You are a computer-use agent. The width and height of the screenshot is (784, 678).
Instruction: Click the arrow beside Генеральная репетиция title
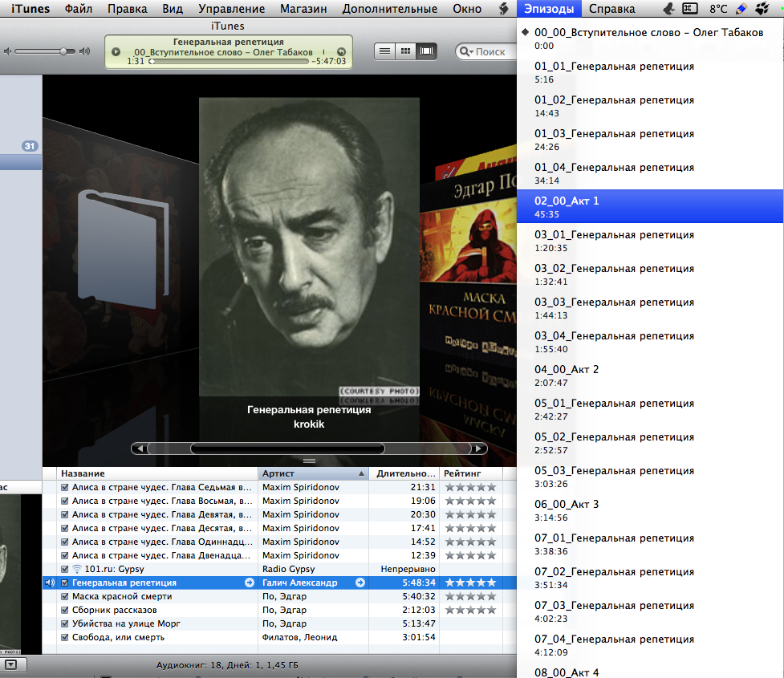tap(250, 583)
